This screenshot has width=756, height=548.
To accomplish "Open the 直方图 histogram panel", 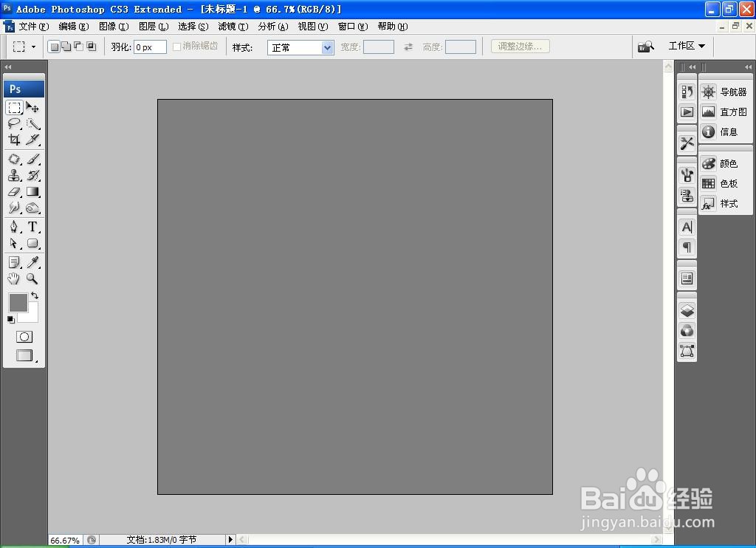I will [724, 112].
